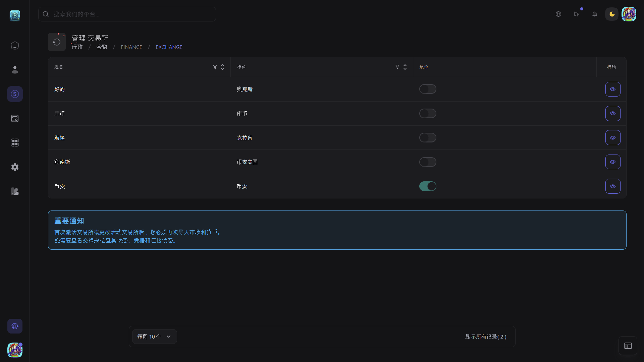Disable the 币安 exchange status switch
644x362 pixels.
(x=428, y=186)
